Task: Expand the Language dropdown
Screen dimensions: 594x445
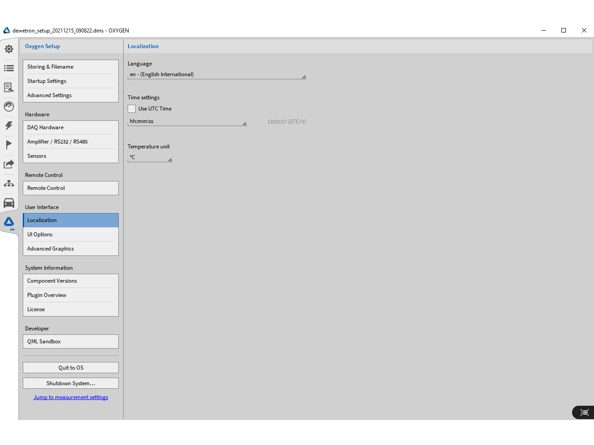Action: [x=217, y=75]
